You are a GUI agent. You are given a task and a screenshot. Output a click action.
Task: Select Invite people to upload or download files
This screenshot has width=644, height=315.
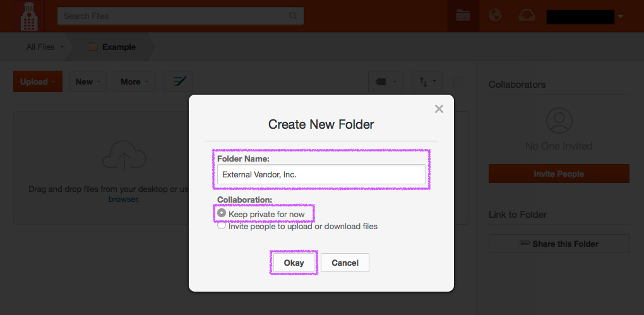pos(222,225)
